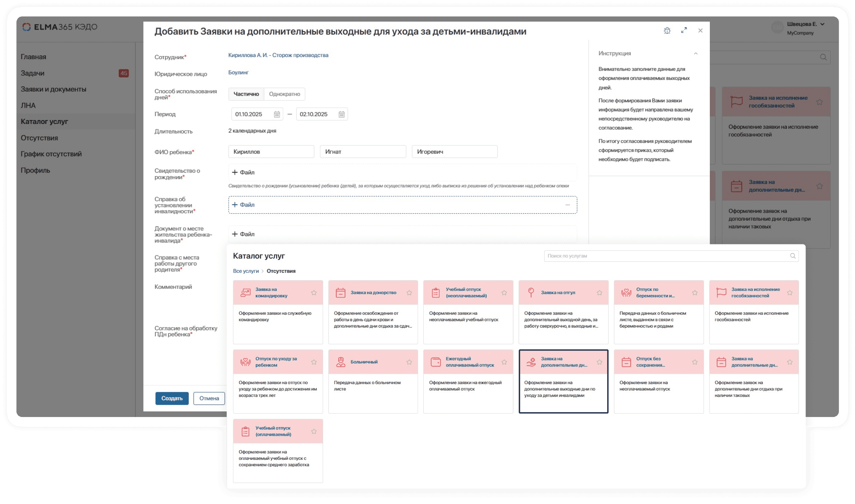Image resolution: width=855 pixels, height=504 pixels.
Task: Add file for Свидетельство о рождении
Action: click(x=243, y=173)
